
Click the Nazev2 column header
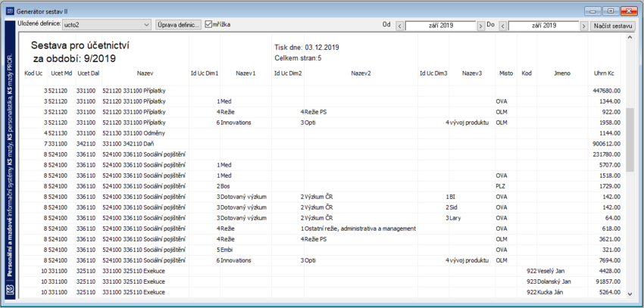point(361,73)
